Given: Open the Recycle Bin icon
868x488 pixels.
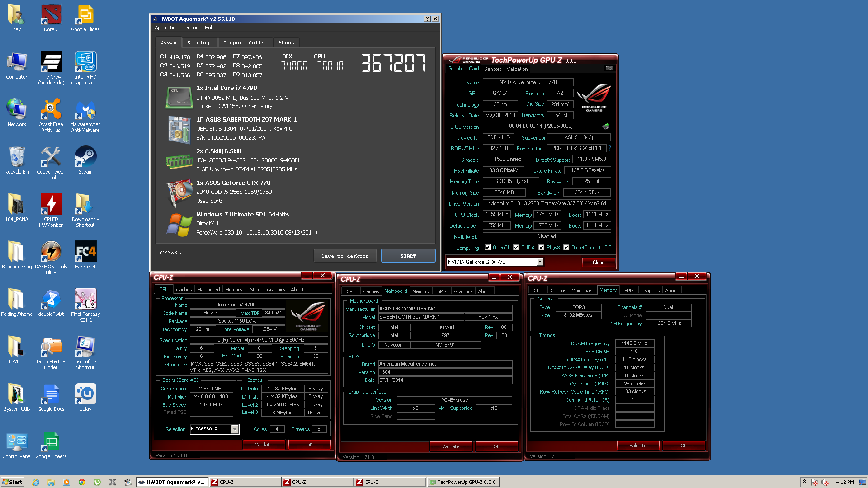Looking at the screenshot, I should point(17,160).
